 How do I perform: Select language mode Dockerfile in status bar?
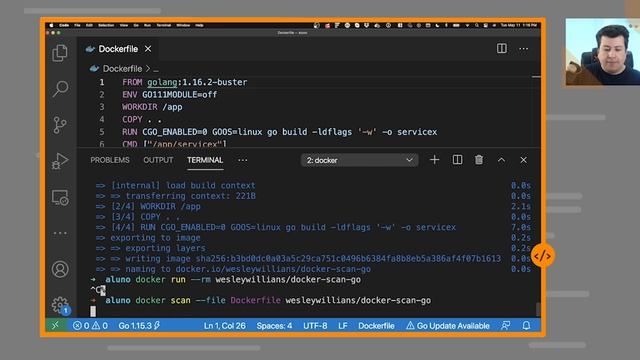click(x=376, y=326)
